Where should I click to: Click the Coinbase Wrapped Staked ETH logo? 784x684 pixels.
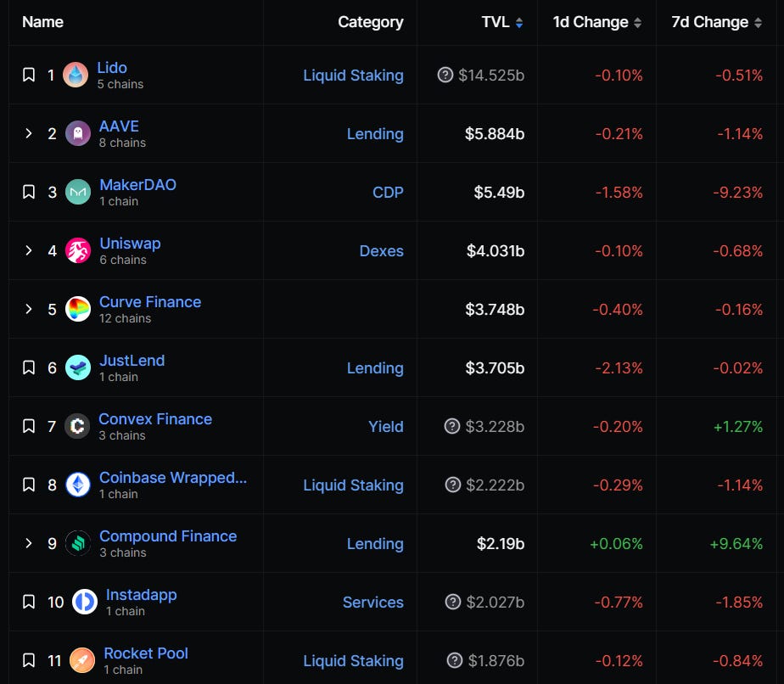[78, 485]
